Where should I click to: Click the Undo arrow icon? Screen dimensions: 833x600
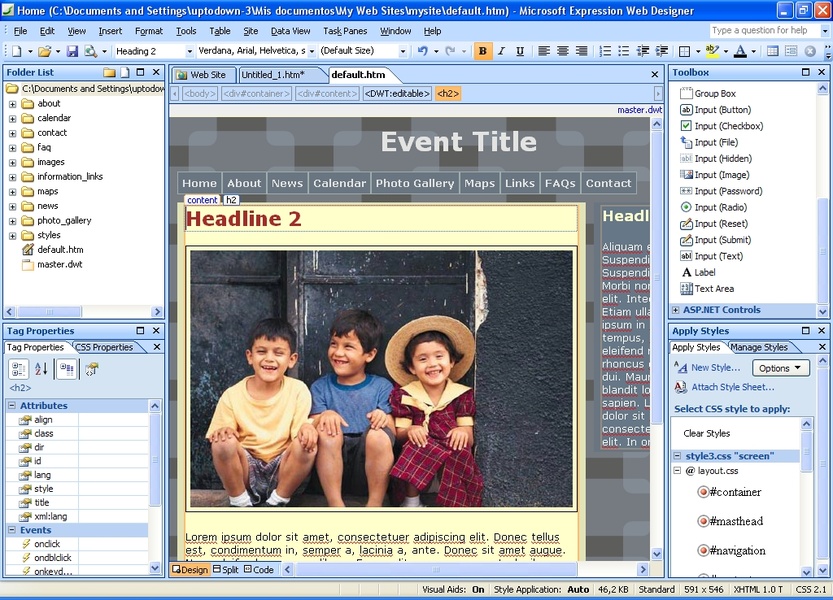(423, 51)
